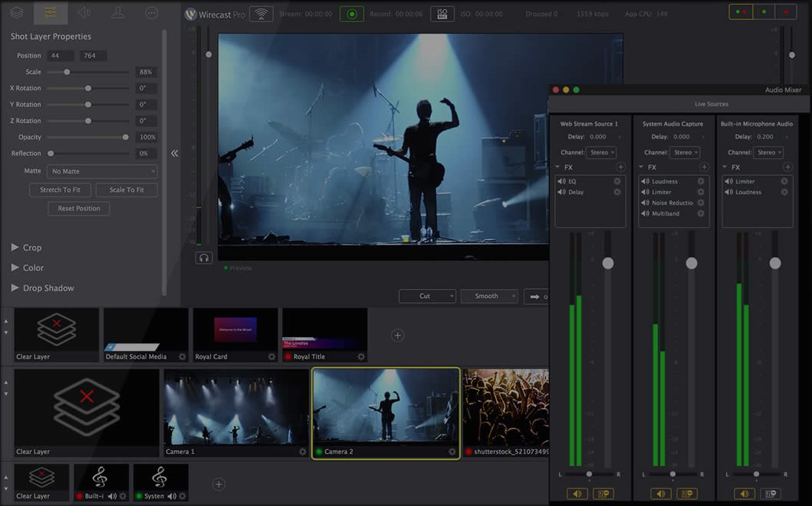The image size is (812, 506).
Task: Click the X position field showing 44
Action: coord(60,56)
